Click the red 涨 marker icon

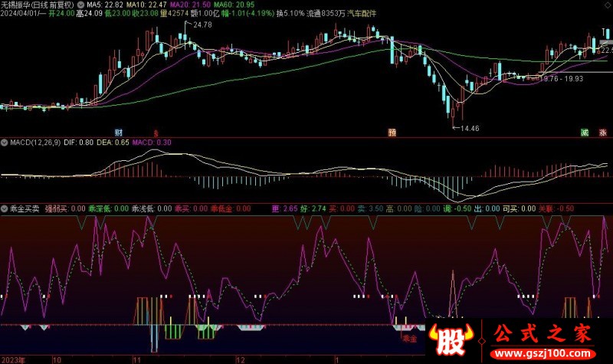pos(604,132)
